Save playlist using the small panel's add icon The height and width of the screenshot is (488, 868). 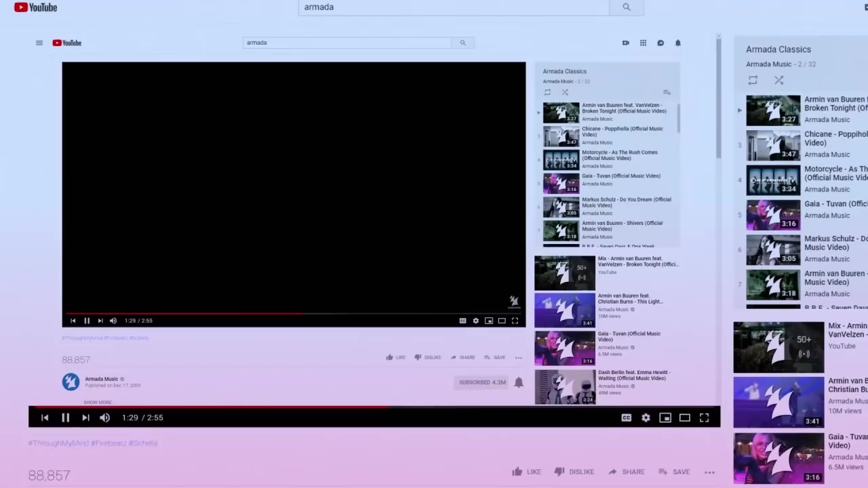[x=667, y=92]
